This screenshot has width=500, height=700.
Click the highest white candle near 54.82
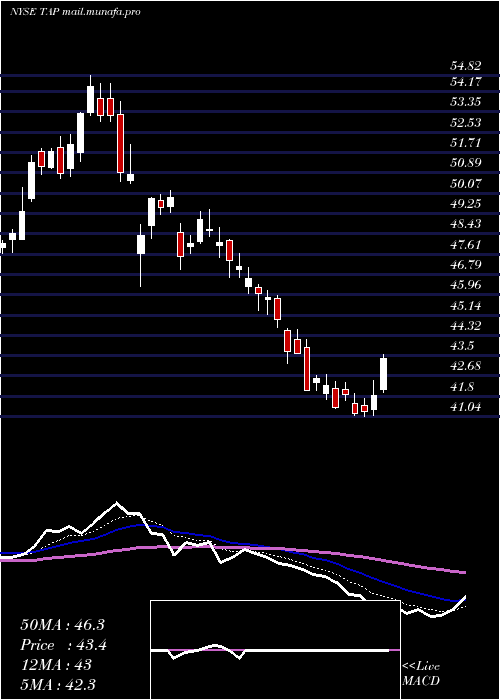pyautogui.click(x=91, y=98)
